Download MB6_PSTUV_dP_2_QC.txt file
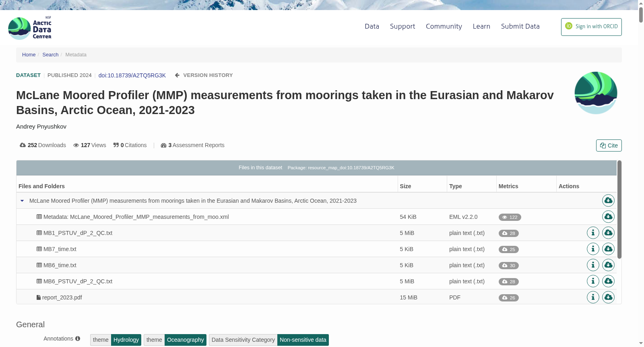Viewport: 644px width, 347px height. click(608, 281)
